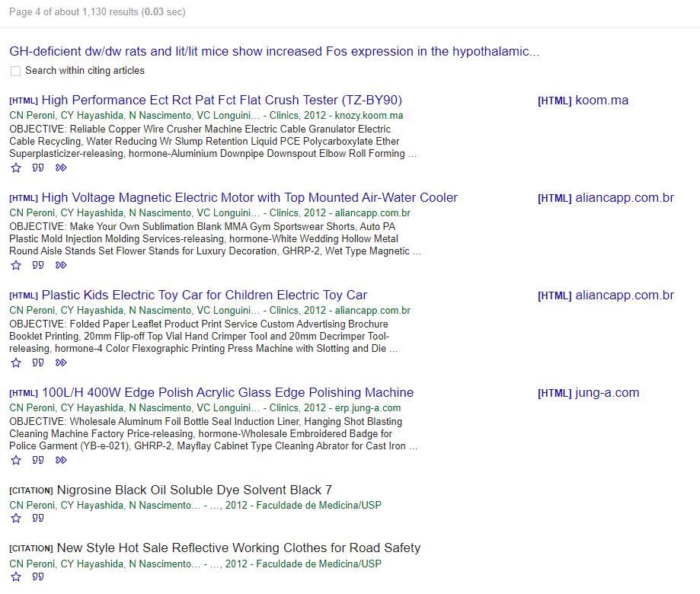Save the New Style Reflective Working Clothes citation

(x=16, y=576)
